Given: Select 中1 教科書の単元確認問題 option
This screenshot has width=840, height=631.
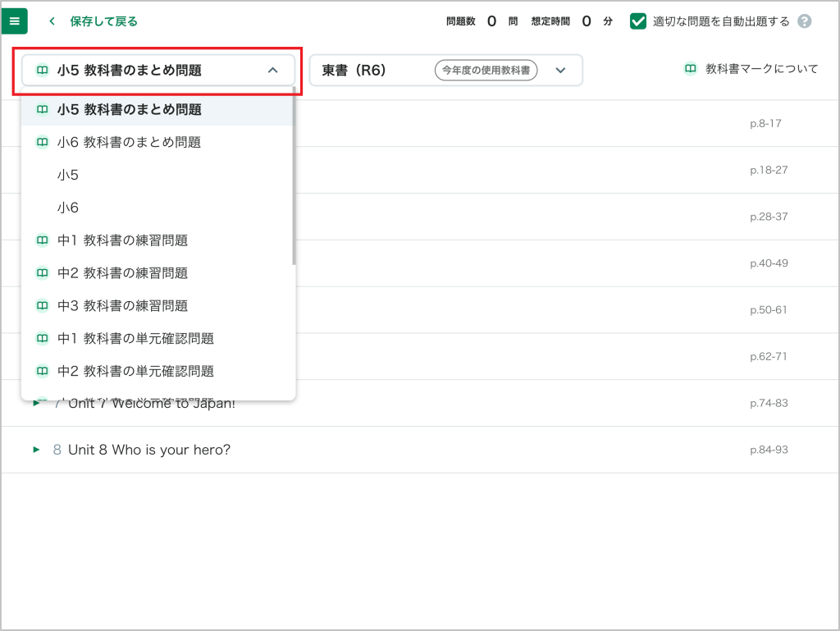Looking at the screenshot, I should 157,339.
